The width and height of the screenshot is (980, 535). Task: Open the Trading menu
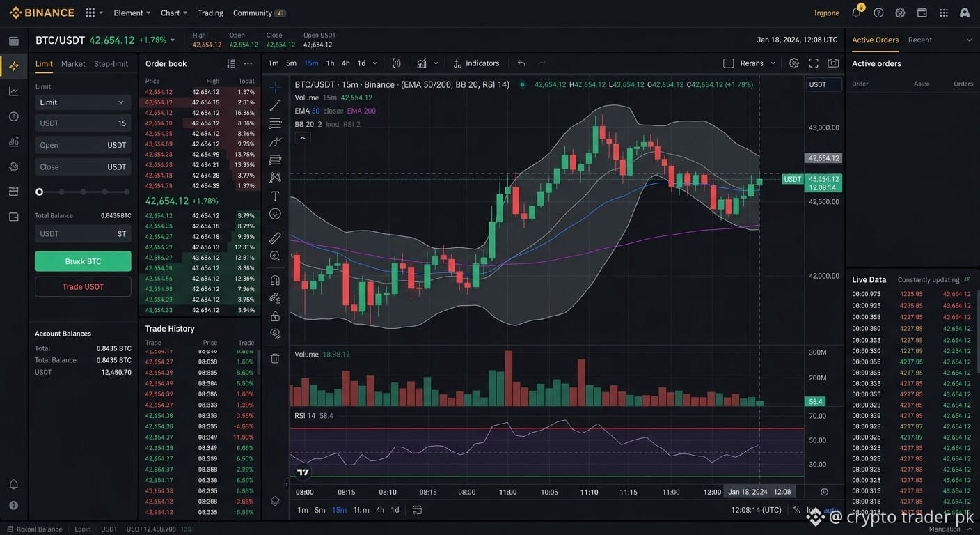[210, 13]
